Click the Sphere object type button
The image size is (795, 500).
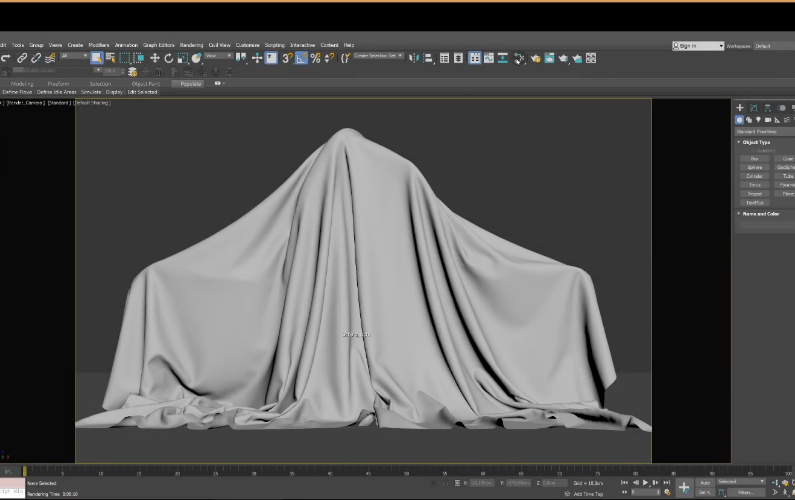pos(755,167)
